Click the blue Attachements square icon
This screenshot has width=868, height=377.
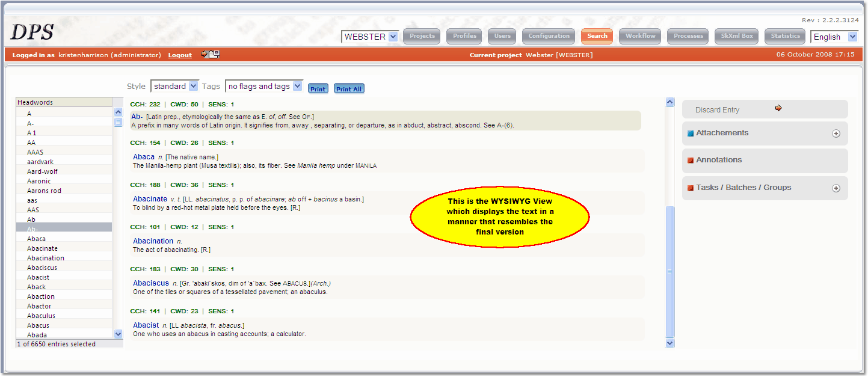pyautogui.click(x=691, y=133)
